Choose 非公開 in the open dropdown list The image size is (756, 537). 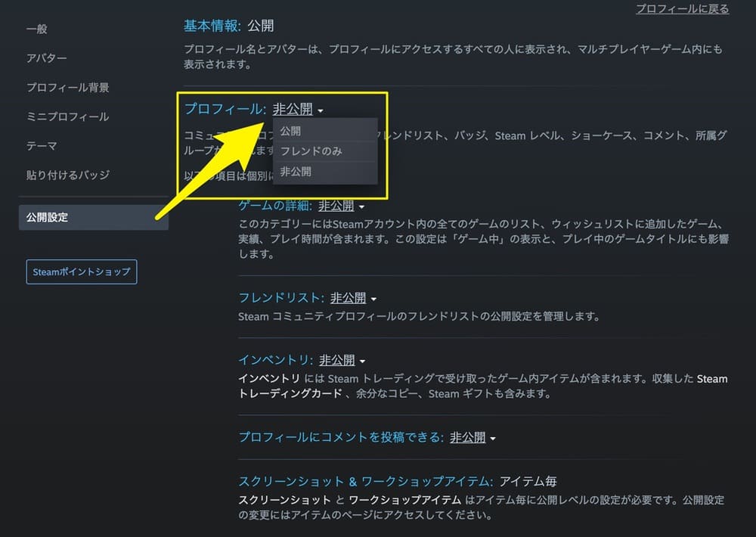(x=325, y=171)
